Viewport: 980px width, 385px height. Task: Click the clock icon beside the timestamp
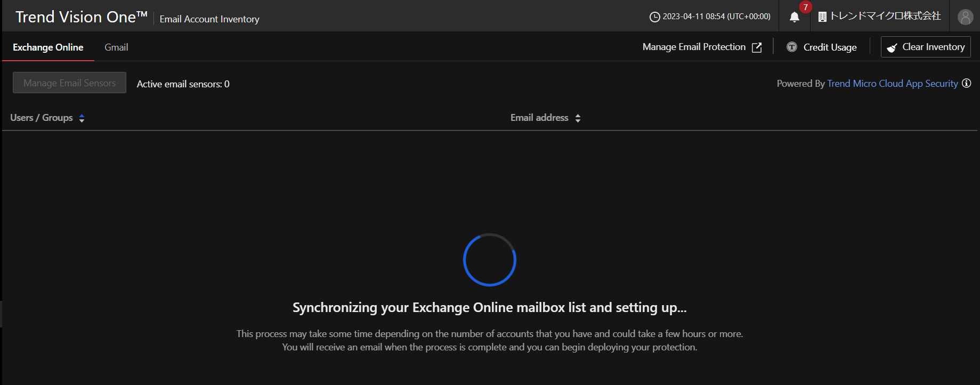coord(654,17)
